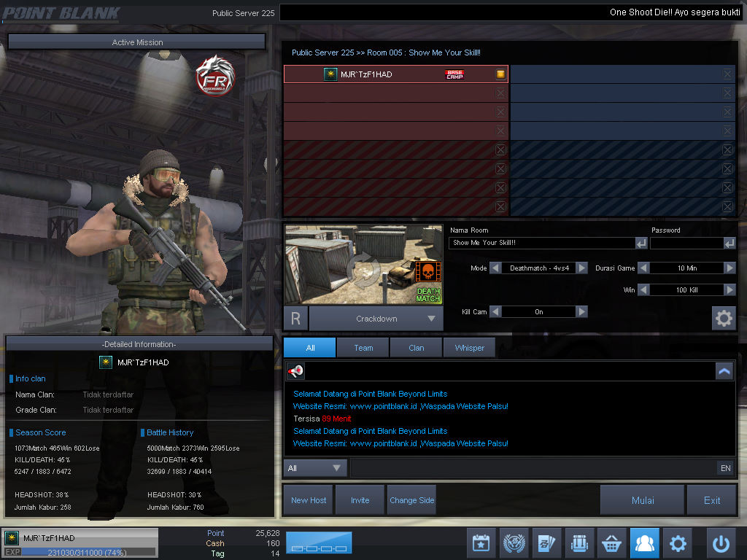Confirm room name with enter icon
Viewport: 747px width, 560px height.
[641, 244]
